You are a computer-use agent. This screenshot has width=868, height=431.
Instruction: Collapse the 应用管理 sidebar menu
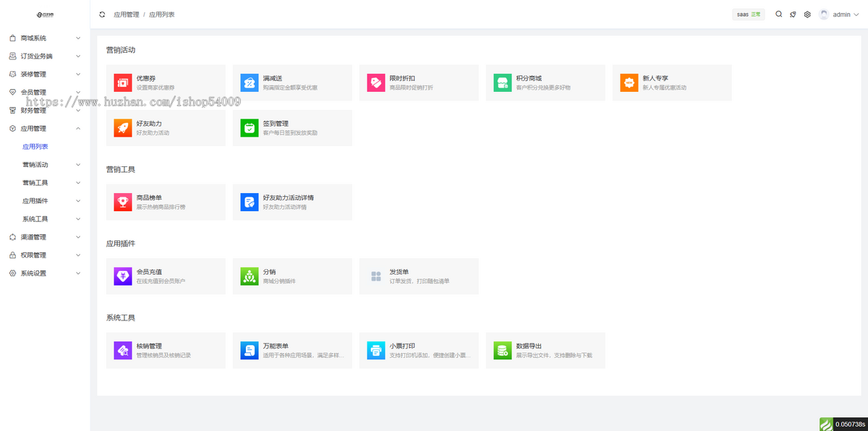[45, 128]
